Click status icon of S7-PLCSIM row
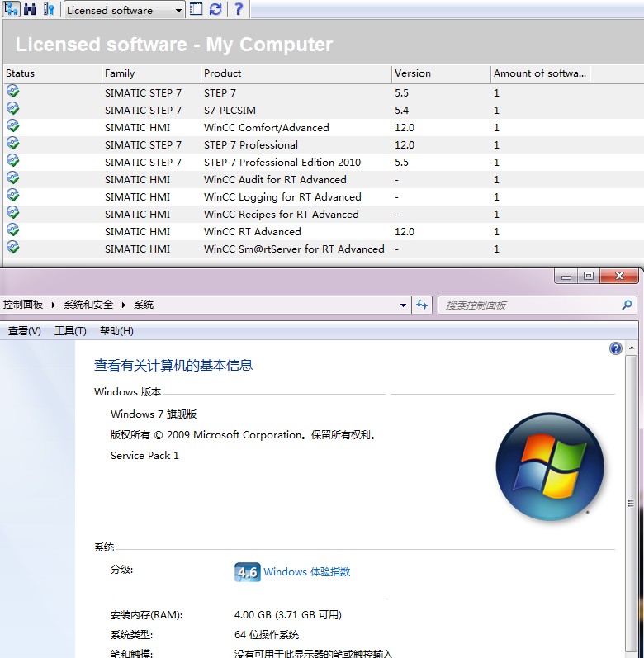 tap(12, 109)
